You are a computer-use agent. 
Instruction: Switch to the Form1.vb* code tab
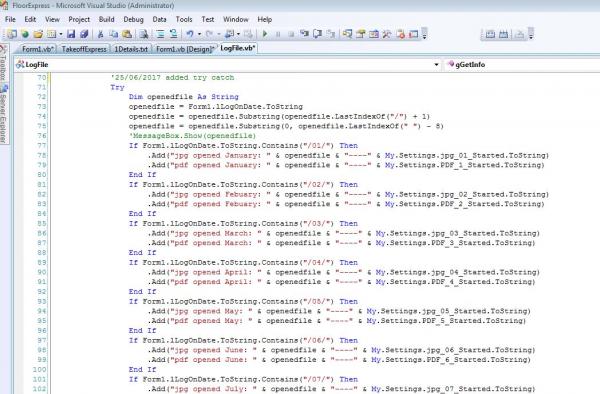(x=37, y=49)
